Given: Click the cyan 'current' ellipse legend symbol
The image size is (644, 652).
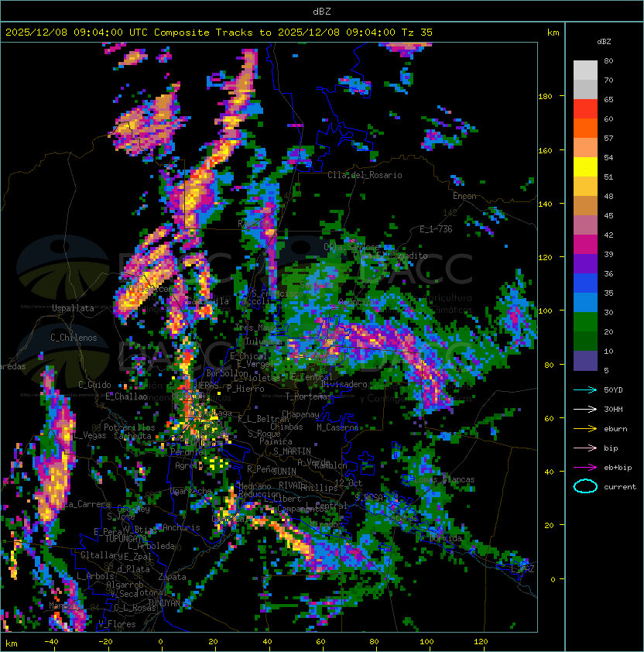Looking at the screenshot, I should click(585, 486).
